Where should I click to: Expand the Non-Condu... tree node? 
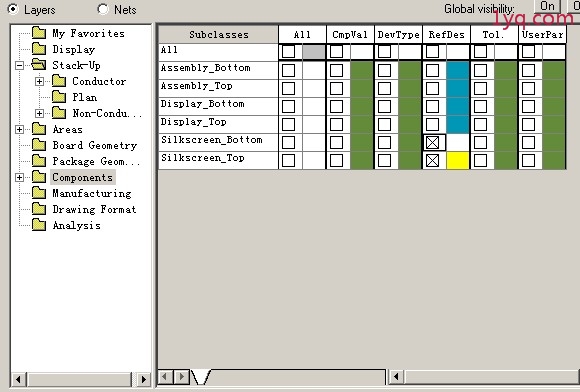(x=39, y=113)
